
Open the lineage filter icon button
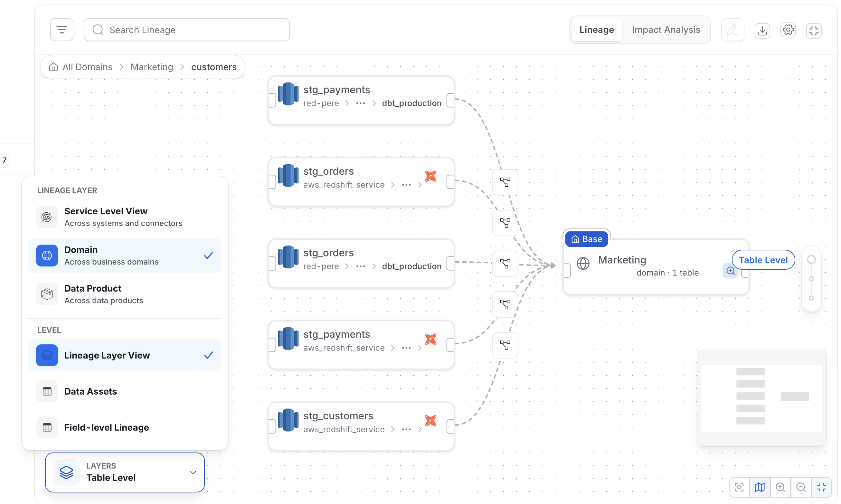tap(61, 30)
